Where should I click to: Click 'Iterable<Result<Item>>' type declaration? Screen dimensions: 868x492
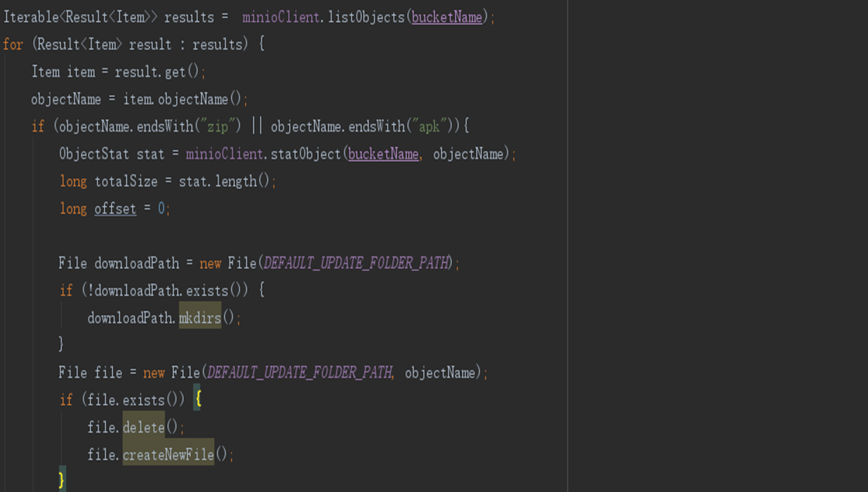click(x=80, y=17)
